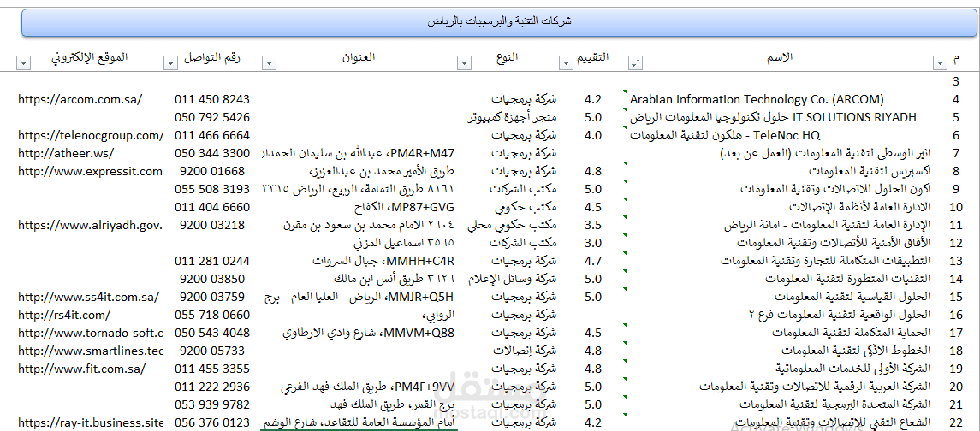Click the العنوان column header text
Image resolution: width=980 pixels, height=431 pixels.
[358, 57]
